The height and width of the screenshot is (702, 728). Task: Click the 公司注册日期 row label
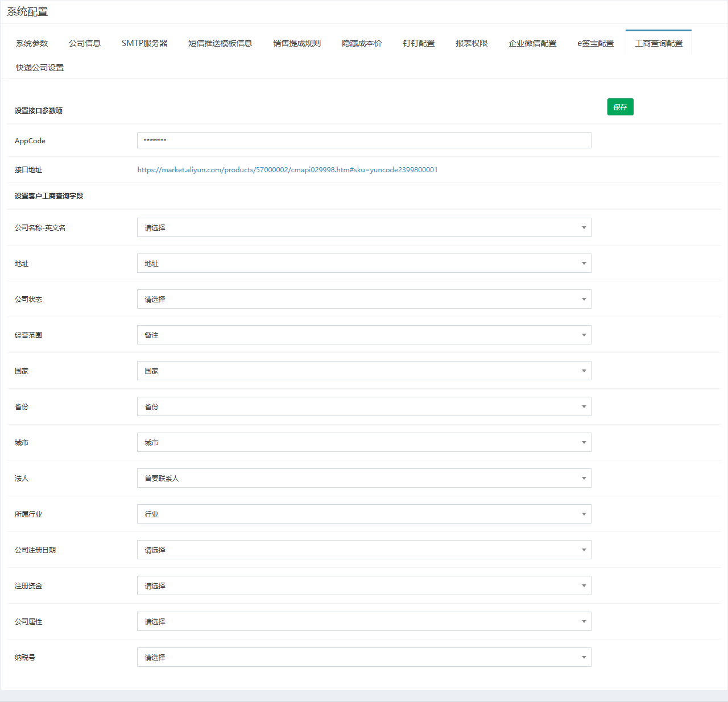[x=35, y=550]
